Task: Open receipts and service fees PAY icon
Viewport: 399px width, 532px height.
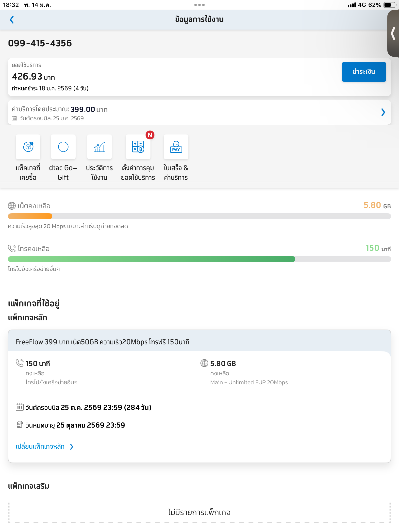Action: click(176, 147)
